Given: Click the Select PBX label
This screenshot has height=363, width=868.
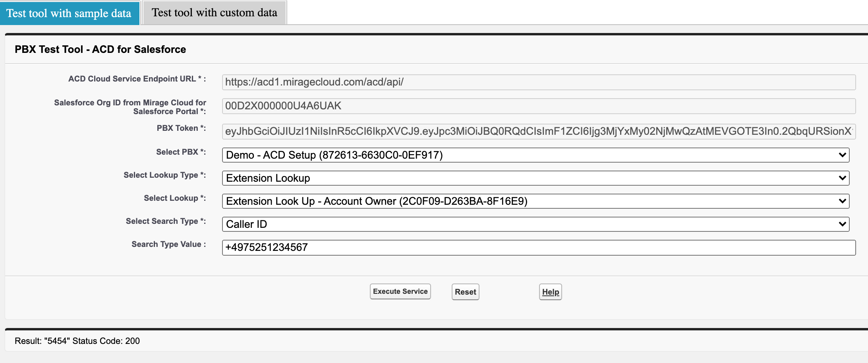Looking at the screenshot, I should click(181, 152).
